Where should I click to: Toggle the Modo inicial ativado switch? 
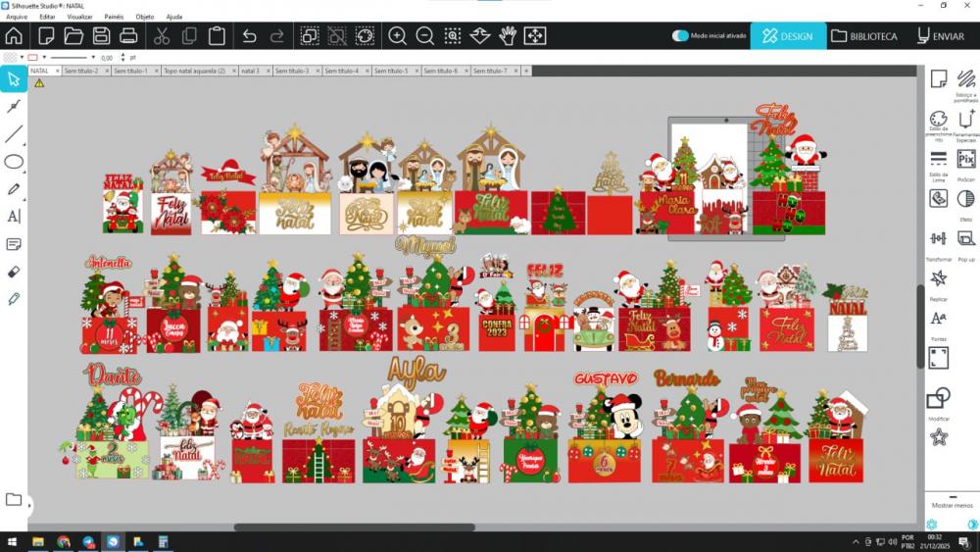pos(680,35)
